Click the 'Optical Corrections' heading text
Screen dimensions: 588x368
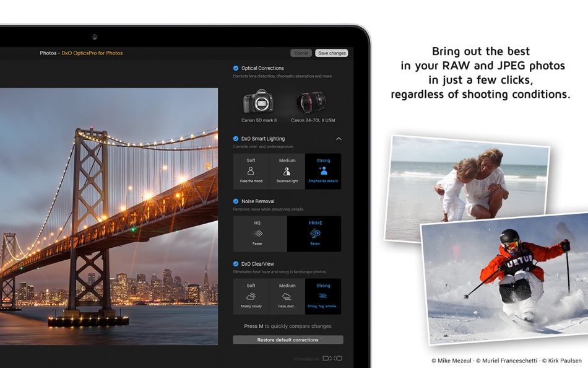pos(262,68)
